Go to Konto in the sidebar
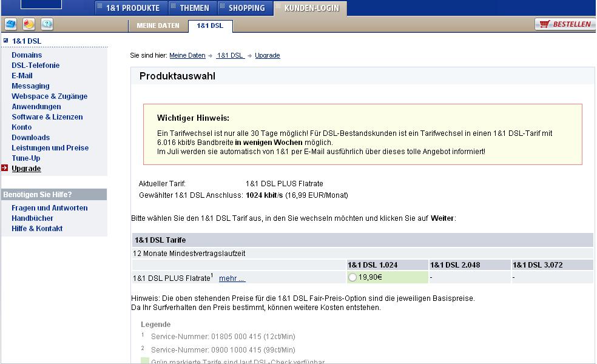Screen dimensions: 597x364 tap(22, 127)
